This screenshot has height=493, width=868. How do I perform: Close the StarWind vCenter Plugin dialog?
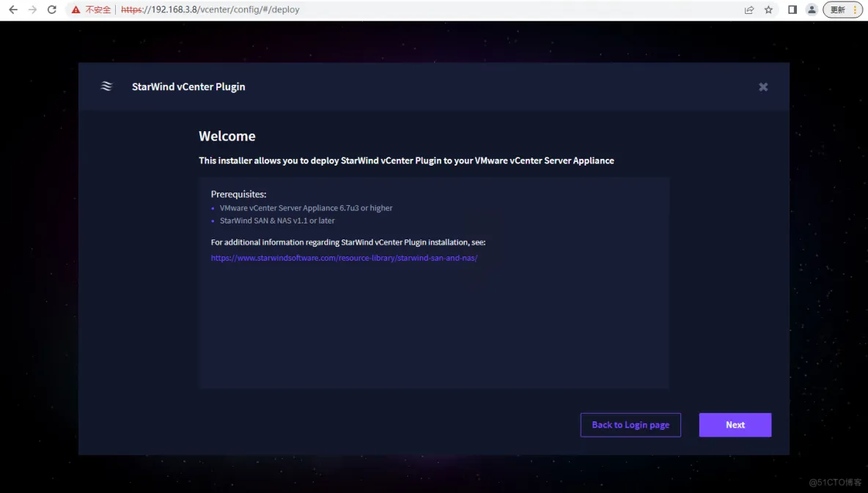[763, 87]
